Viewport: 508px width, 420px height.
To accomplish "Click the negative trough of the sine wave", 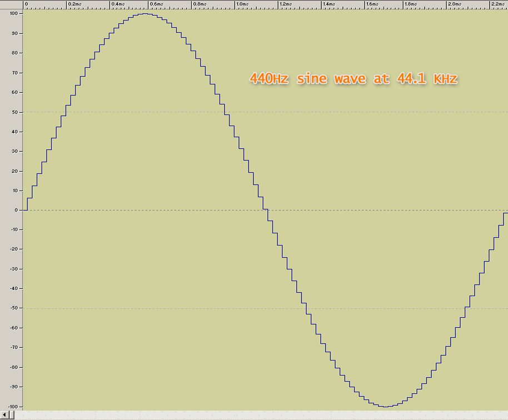I will click(x=386, y=406).
